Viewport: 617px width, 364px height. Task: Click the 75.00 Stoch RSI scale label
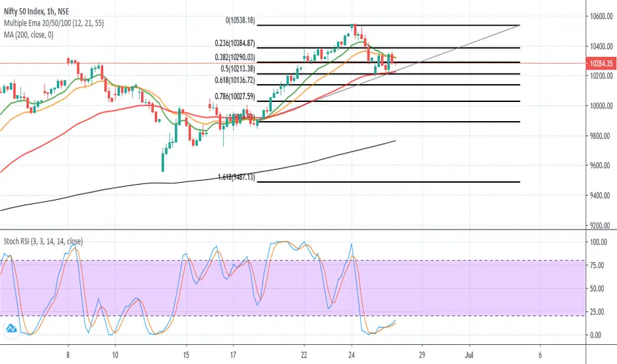click(x=597, y=265)
